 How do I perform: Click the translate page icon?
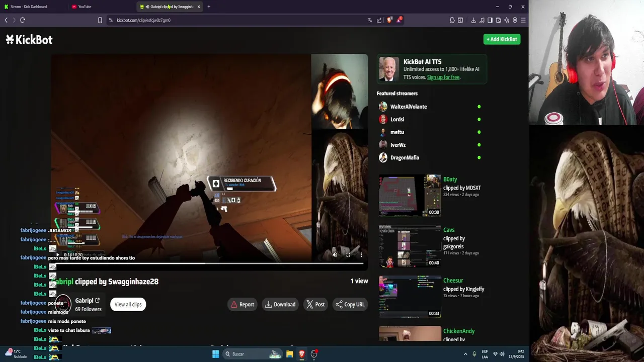click(x=370, y=20)
